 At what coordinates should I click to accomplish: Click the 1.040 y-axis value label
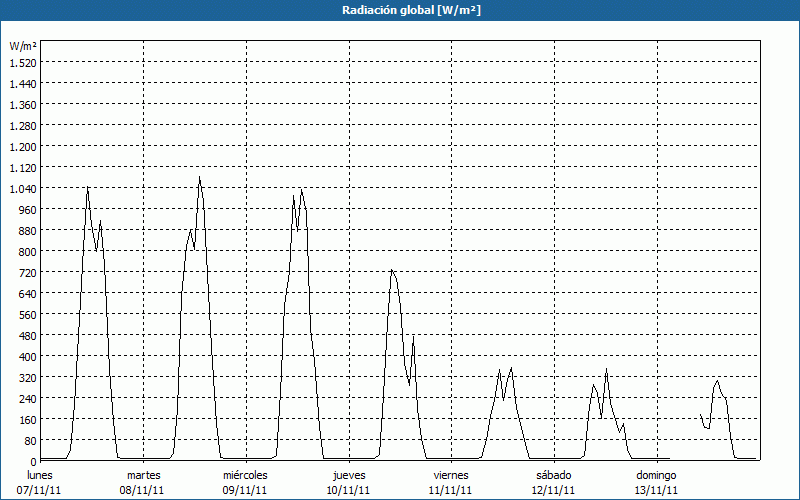click(22, 188)
